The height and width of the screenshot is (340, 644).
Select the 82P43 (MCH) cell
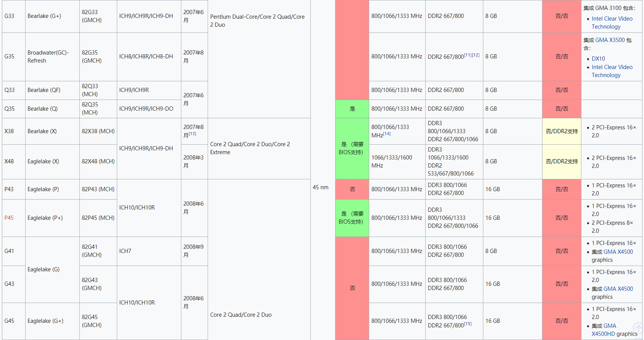tap(98, 189)
